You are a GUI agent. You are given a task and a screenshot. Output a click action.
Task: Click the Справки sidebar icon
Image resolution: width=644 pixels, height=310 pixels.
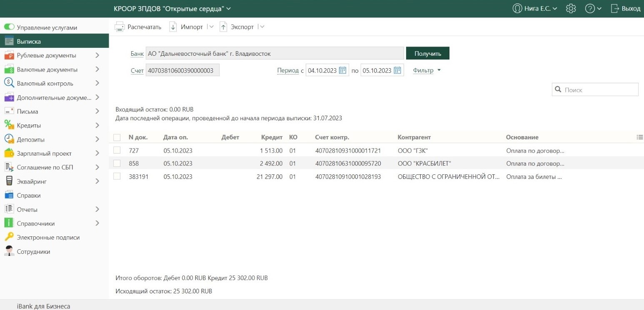click(9, 195)
